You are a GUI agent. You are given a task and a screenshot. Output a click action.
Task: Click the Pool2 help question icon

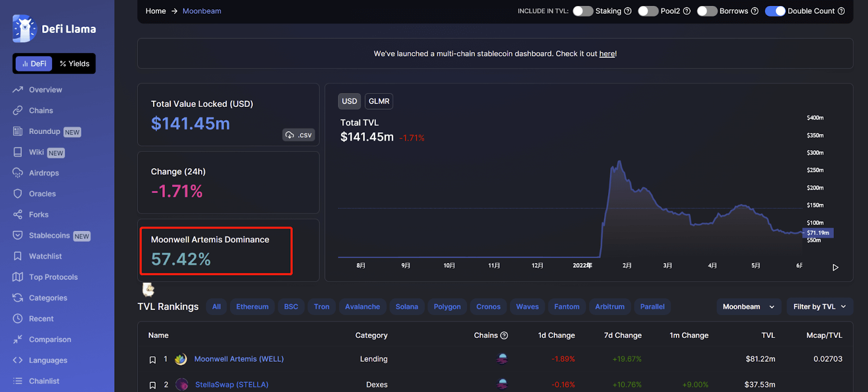click(687, 11)
